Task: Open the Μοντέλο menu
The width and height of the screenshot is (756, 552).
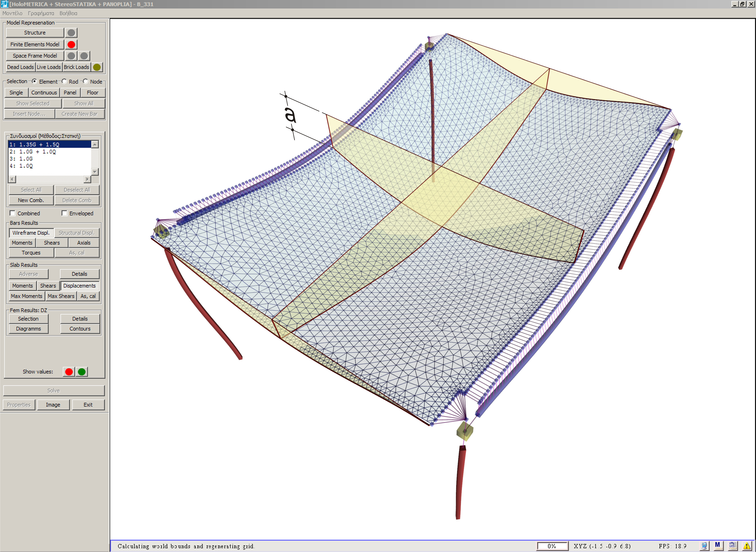Action: (12, 13)
